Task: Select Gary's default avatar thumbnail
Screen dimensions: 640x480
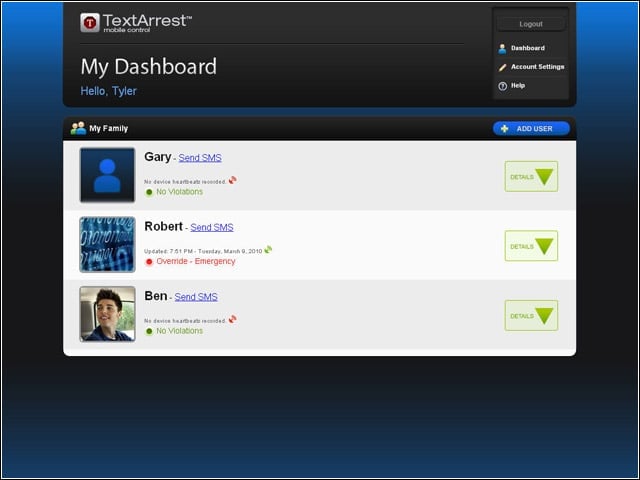Action: 107,175
